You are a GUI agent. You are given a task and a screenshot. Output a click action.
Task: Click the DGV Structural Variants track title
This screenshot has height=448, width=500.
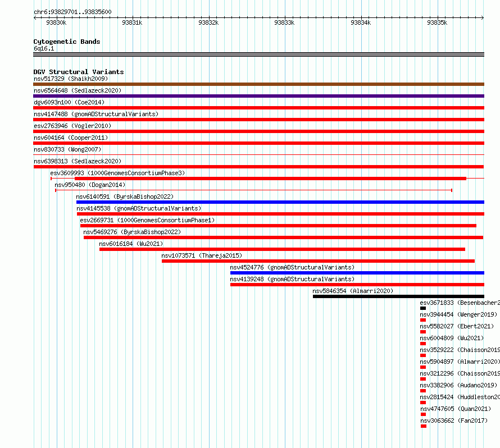point(79,72)
